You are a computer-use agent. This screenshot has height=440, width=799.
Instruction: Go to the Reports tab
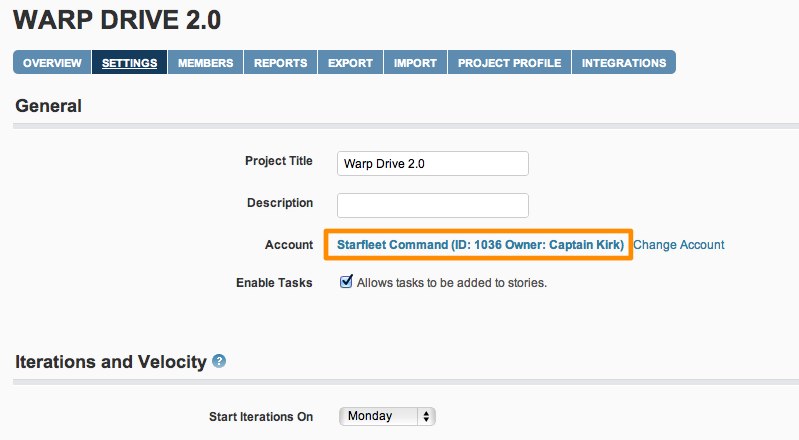point(280,62)
